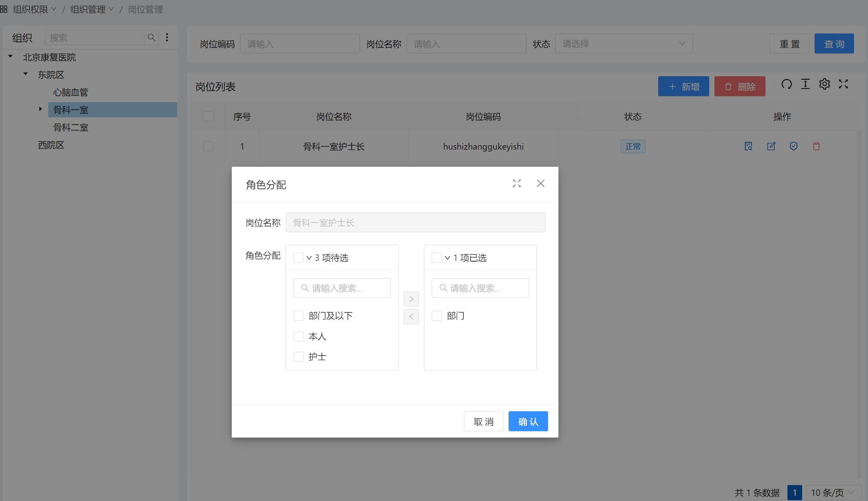This screenshot has height=501, width=868.
Task: Click the 取消 button
Action: (x=483, y=421)
